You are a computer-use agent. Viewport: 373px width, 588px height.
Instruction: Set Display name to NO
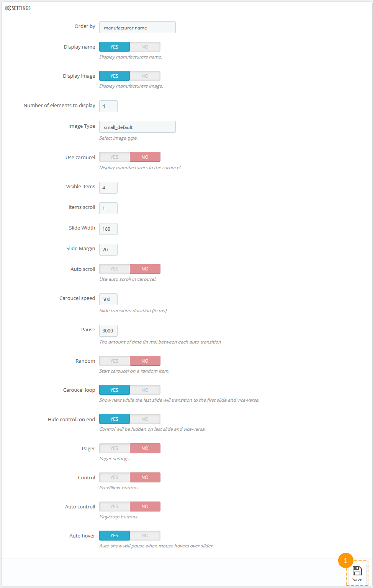145,47
